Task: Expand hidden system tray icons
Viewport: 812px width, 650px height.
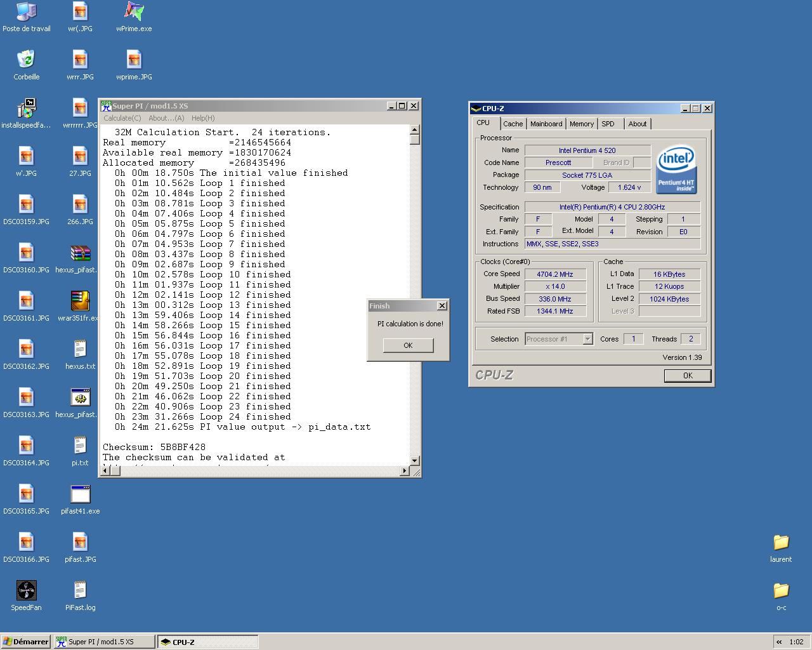Action: (779, 642)
